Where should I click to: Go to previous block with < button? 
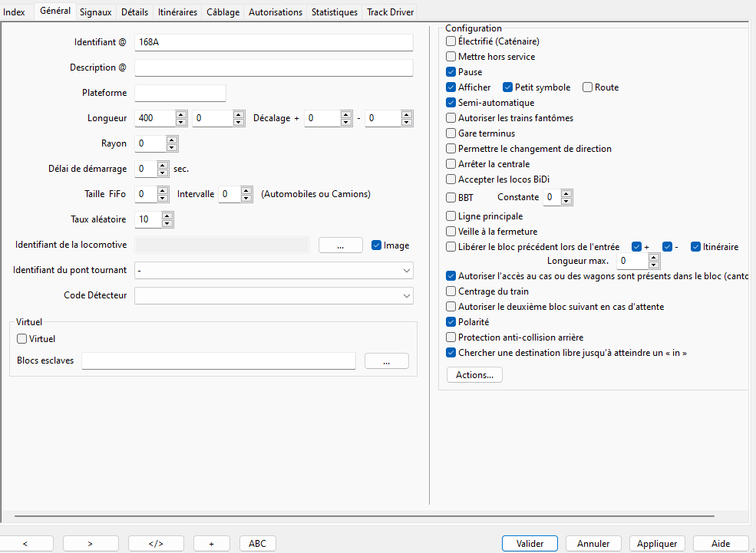25,543
